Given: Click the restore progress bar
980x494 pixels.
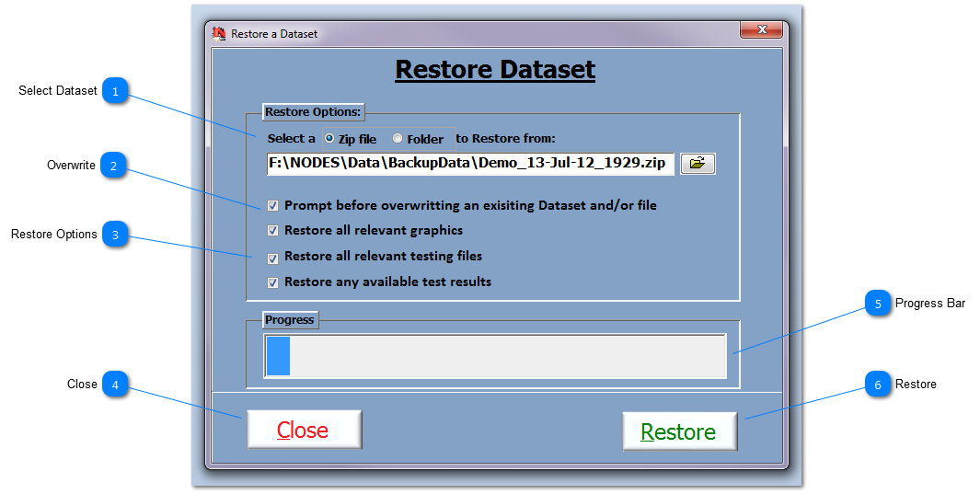Looking at the screenshot, I should pyautogui.click(x=495, y=356).
